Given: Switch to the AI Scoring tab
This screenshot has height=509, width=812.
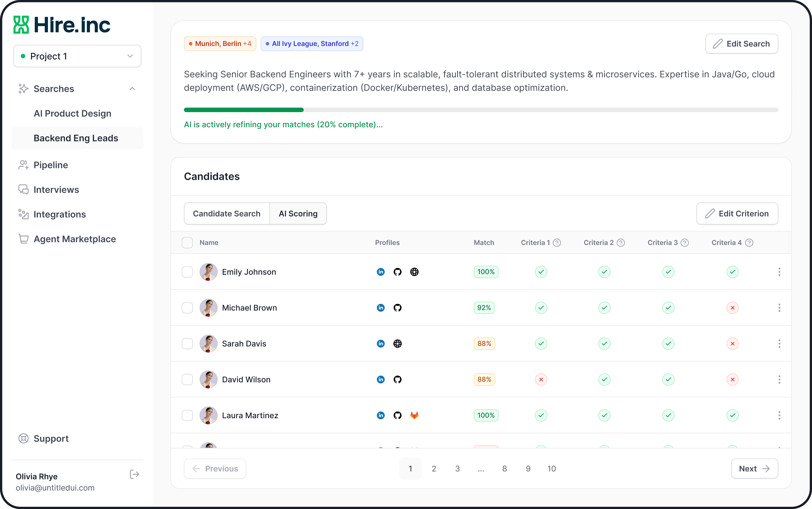Looking at the screenshot, I should click(x=298, y=213).
